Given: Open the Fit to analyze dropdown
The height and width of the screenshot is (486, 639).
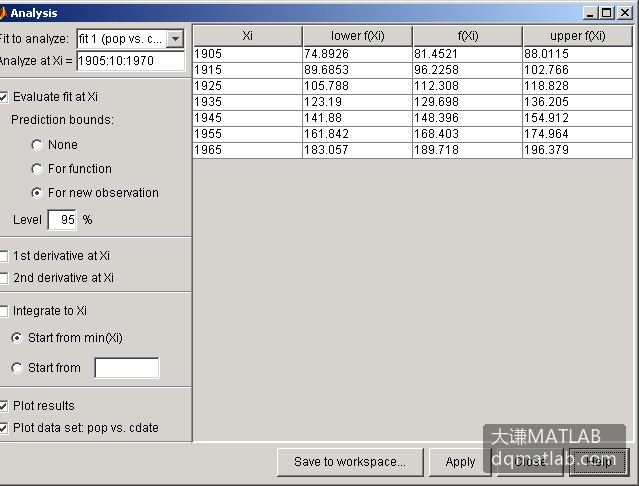Looking at the screenshot, I should 175,39.
